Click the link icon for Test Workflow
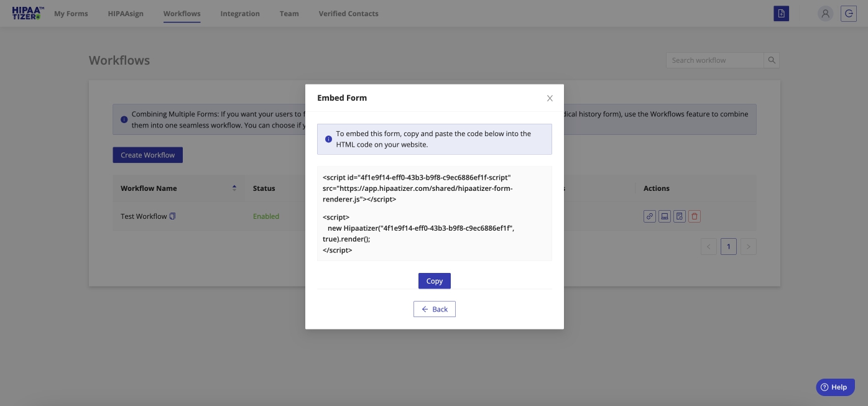The image size is (868, 406). click(x=650, y=216)
